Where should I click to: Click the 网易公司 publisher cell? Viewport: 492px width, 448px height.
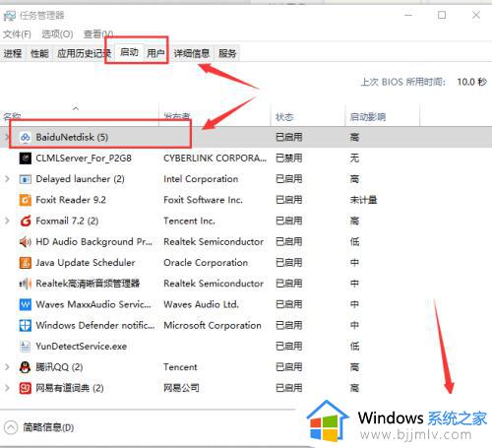(181, 388)
